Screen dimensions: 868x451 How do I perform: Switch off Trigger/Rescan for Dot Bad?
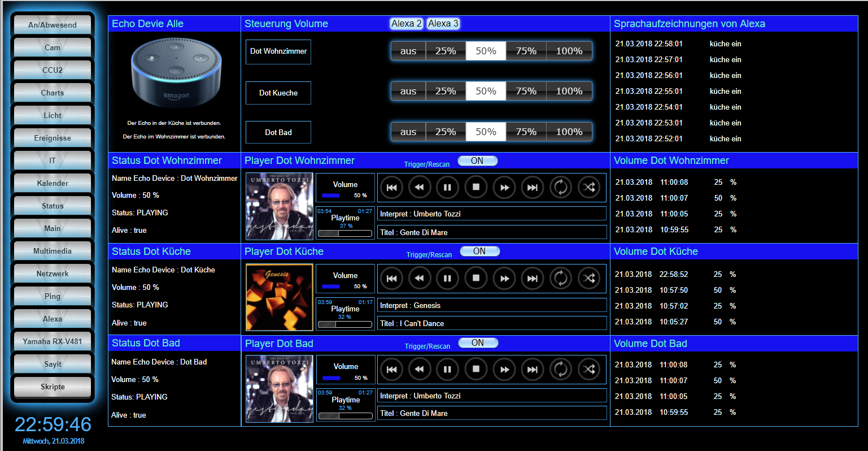478,343
